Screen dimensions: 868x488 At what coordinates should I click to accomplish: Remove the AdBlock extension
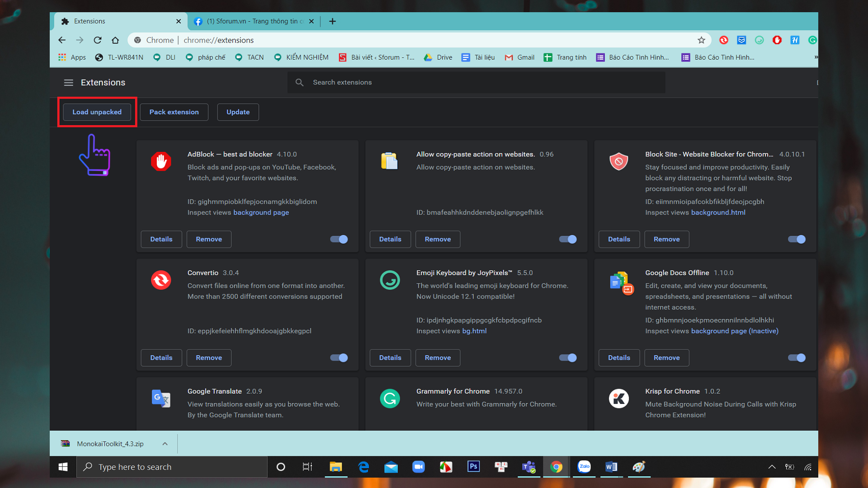(209, 239)
